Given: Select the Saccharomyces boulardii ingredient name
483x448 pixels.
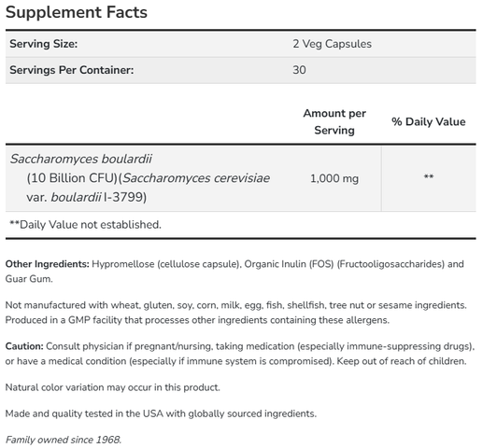Looking at the screenshot, I should coord(81,159).
